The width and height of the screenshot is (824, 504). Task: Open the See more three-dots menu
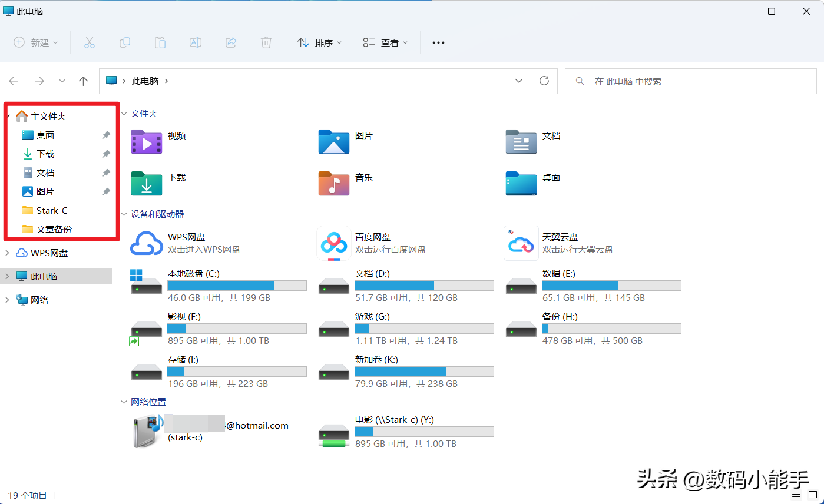pos(438,42)
